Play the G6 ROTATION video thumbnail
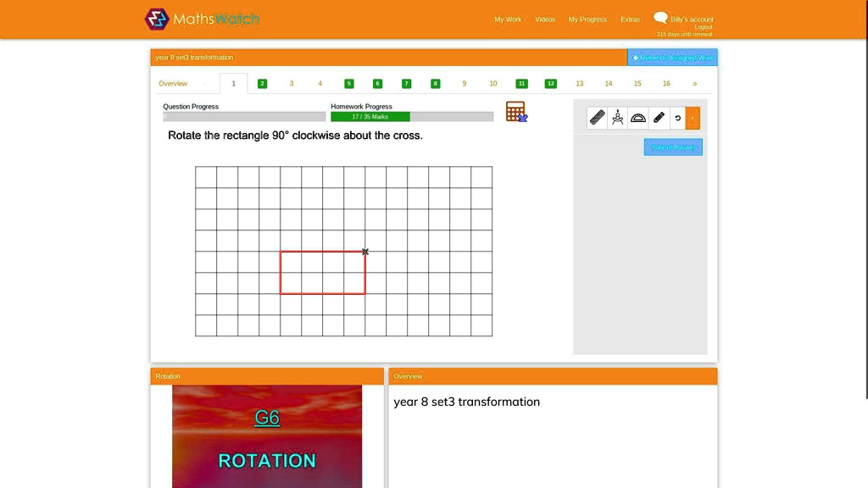This screenshot has height=488, width=868. (266, 436)
